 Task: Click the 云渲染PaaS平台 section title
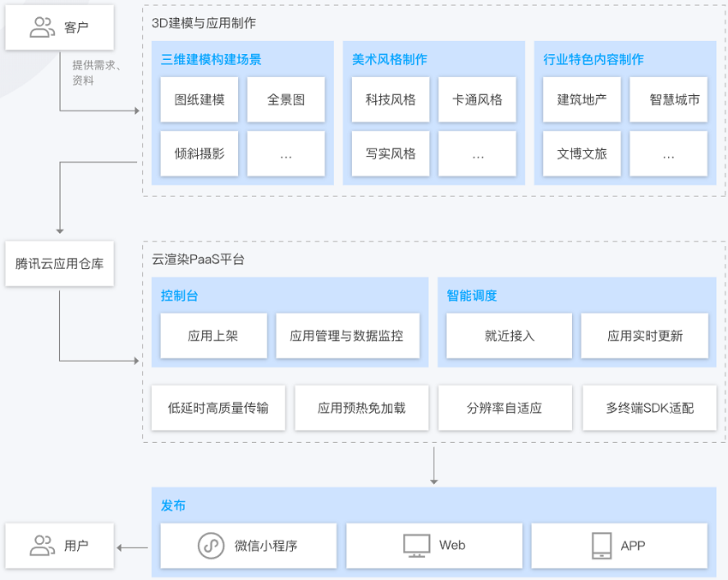pyautogui.click(x=198, y=259)
